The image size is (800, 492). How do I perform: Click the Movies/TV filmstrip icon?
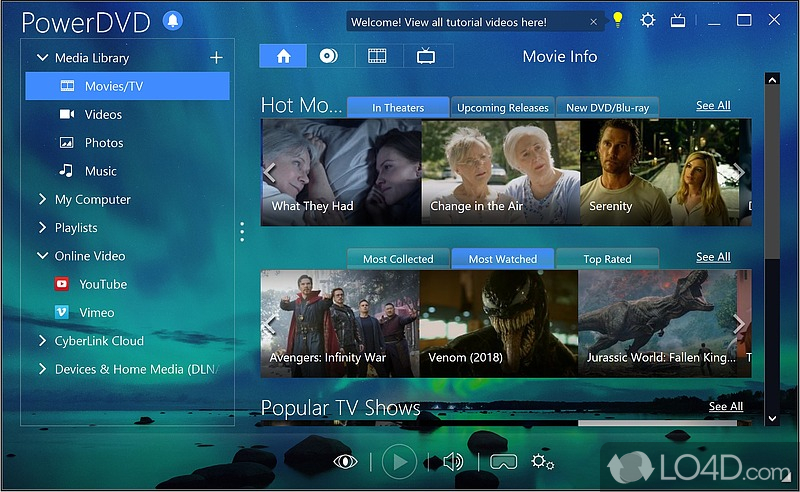click(x=67, y=86)
